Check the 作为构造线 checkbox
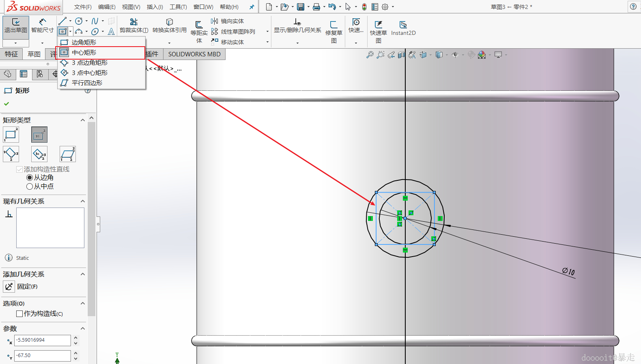The image size is (641, 364). coord(19,314)
